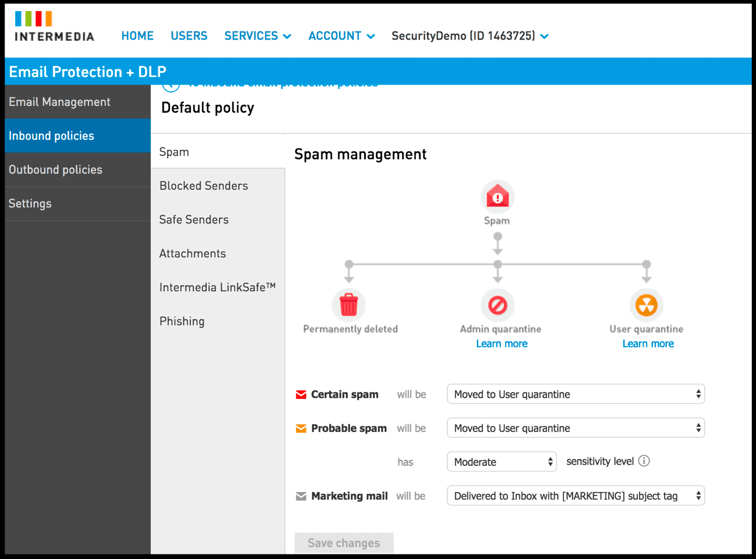Select the Spam policy tab
Viewport: 756px width, 559px height.
tap(218, 152)
